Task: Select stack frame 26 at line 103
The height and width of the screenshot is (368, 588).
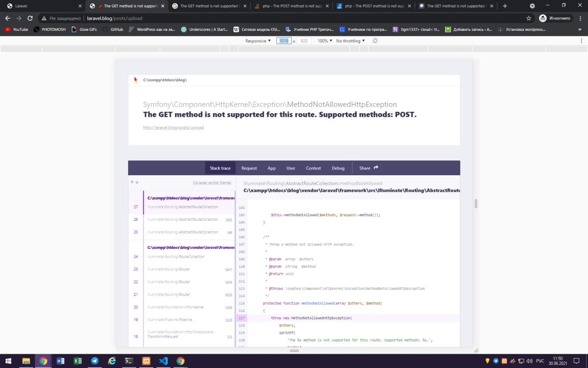Action: pyautogui.click(x=182, y=220)
